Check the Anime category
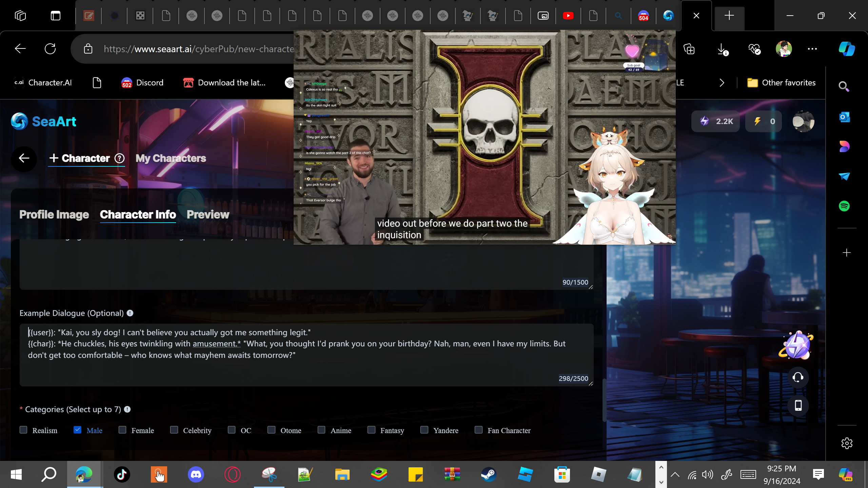Viewport: 868px width, 488px height. (321, 430)
